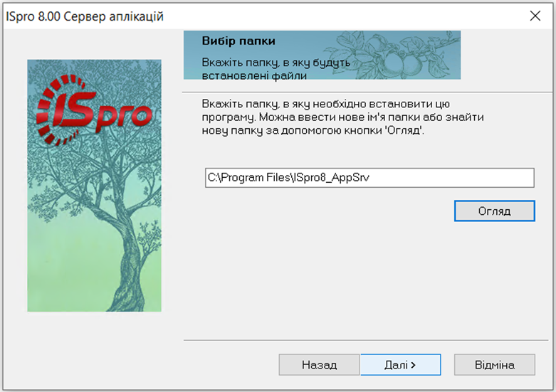Click the ISpro tree logo image
Image resolution: width=556 pixels, height=392 pixels.
(x=94, y=186)
